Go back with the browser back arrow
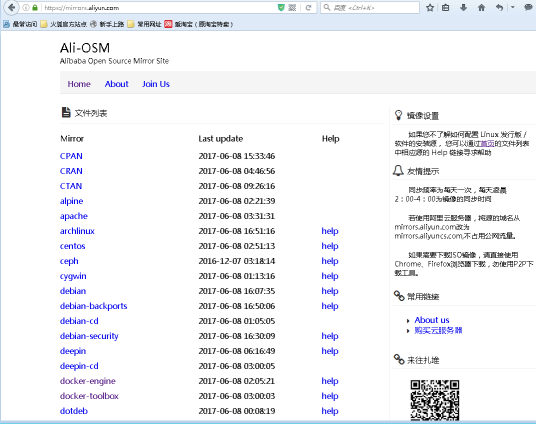This screenshot has height=424, width=536. 12,7
